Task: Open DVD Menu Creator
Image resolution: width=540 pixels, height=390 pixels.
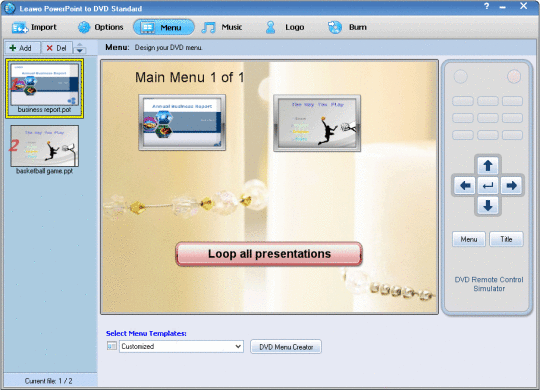Action: (286, 347)
